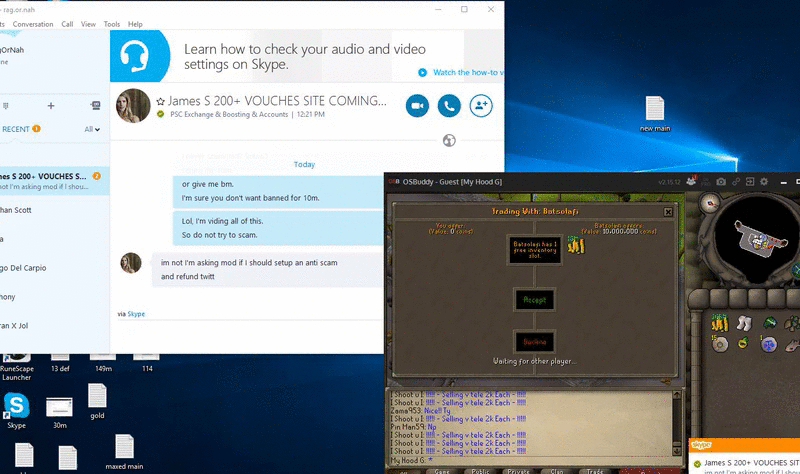Open James S profile picture in the chat header

[133, 106]
